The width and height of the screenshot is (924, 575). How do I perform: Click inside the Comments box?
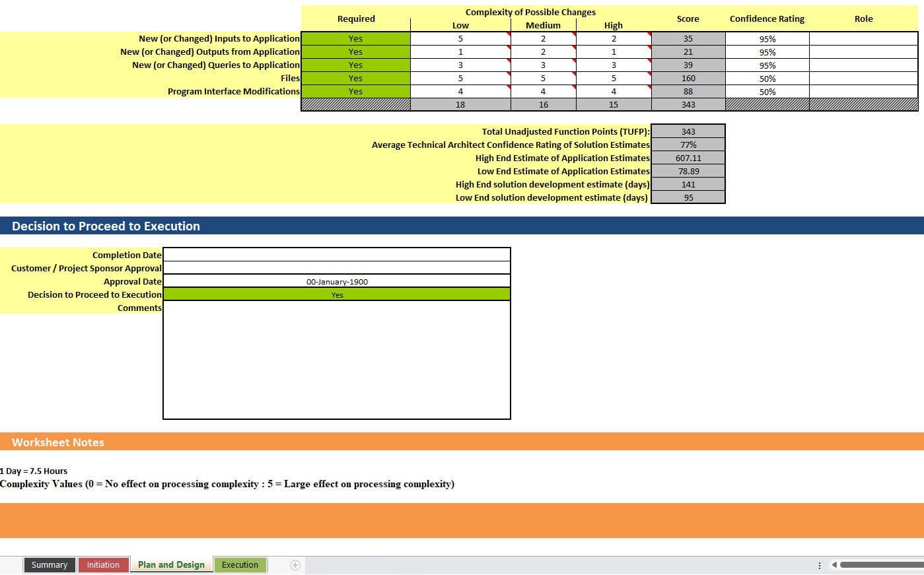[x=337, y=360]
